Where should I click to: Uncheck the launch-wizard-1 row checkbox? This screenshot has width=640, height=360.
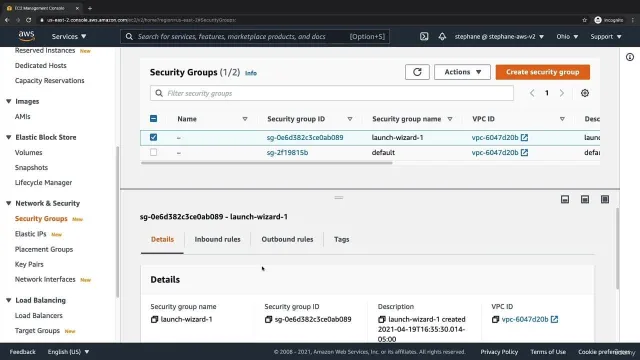pos(153,138)
